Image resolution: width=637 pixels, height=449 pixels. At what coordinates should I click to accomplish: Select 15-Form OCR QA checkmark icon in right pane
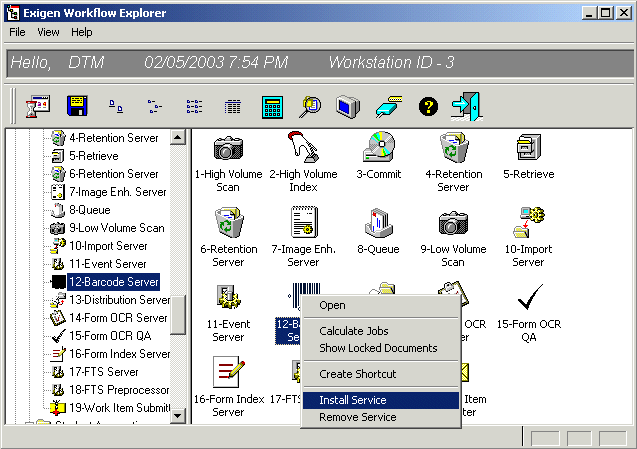coord(530,297)
